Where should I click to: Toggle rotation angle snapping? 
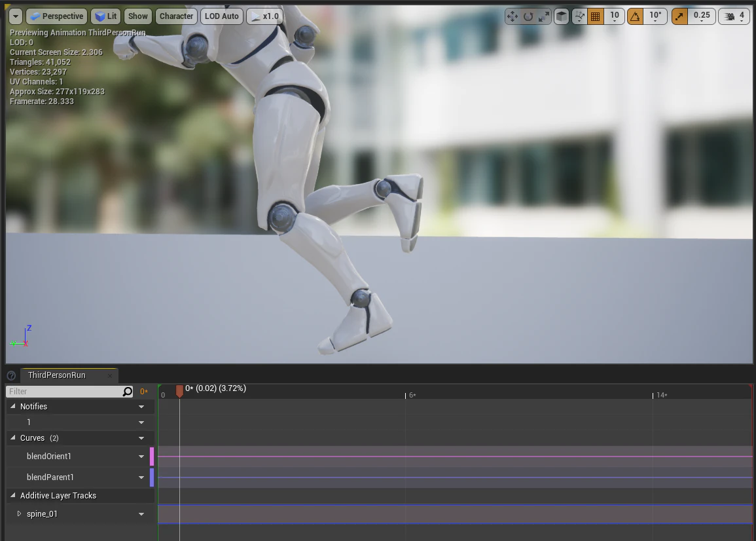coord(635,16)
